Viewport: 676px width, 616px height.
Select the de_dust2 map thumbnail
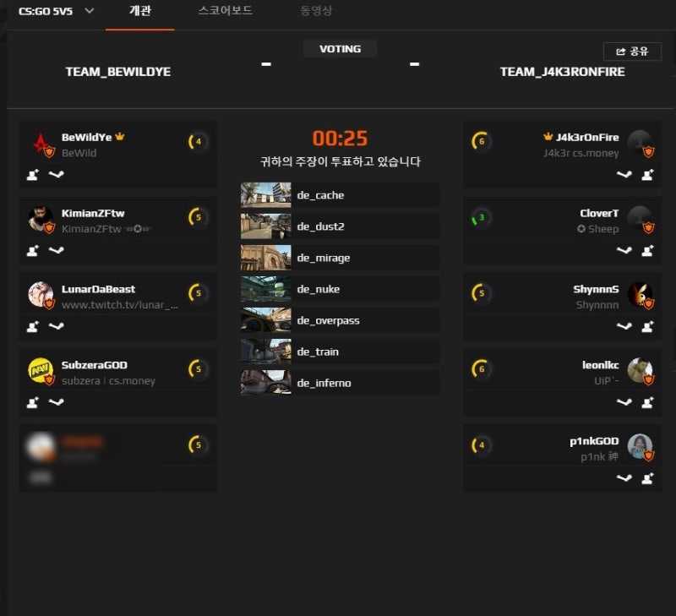(x=265, y=226)
